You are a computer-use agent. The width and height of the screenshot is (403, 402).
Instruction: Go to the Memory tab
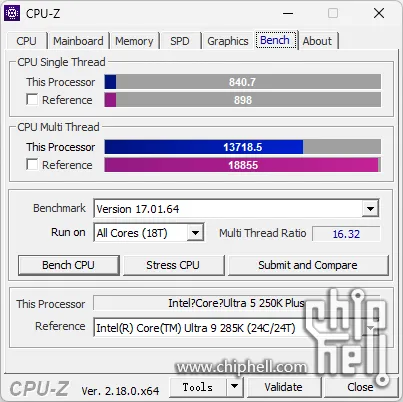coord(134,41)
